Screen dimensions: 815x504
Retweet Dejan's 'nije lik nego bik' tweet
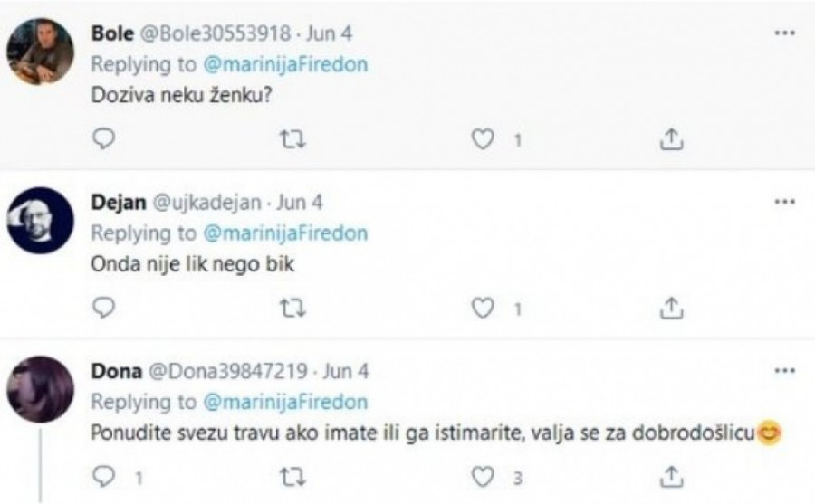[293, 308]
